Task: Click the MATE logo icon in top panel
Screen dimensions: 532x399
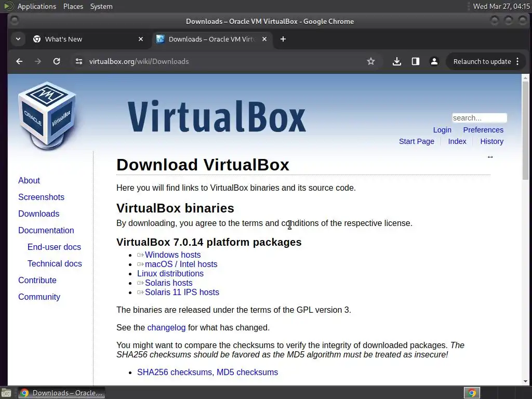Action: pyautogui.click(x=8, y=6)
